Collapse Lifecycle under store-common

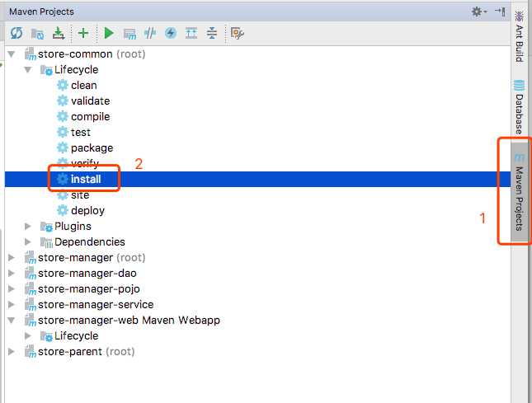(x=28, y=70)
